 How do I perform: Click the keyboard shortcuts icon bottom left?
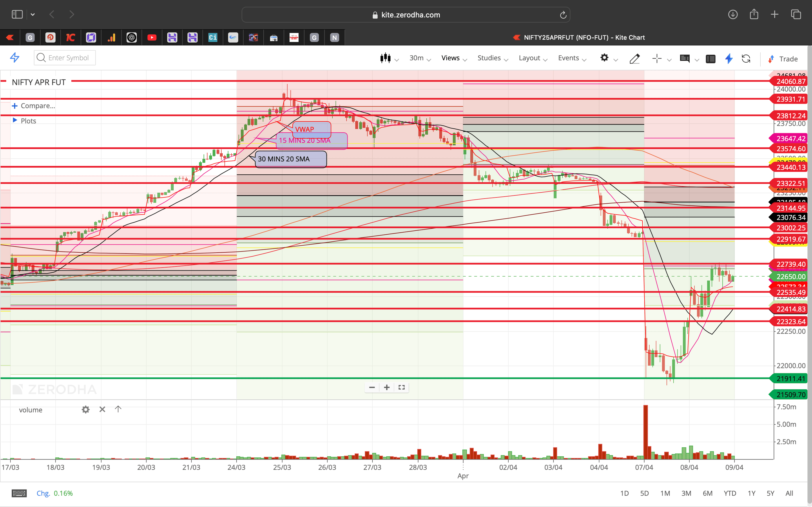tap(19, 493)
